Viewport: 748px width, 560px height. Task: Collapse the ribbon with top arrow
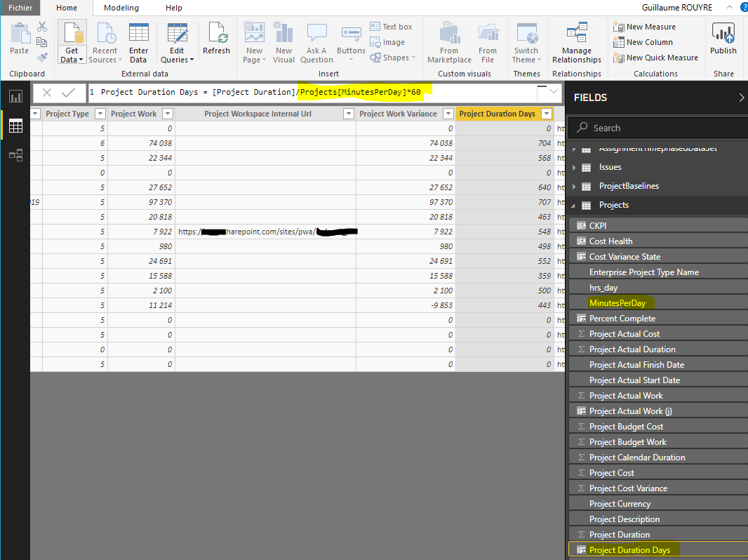730,7
